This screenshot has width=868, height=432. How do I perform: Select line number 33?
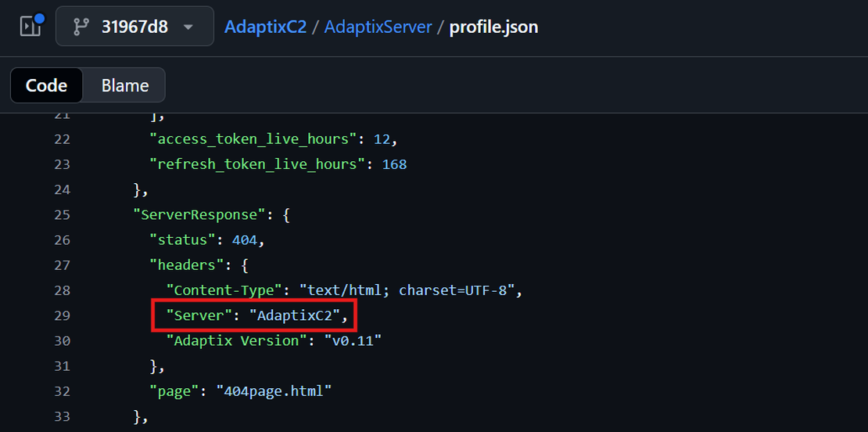[x=62, y=416]
